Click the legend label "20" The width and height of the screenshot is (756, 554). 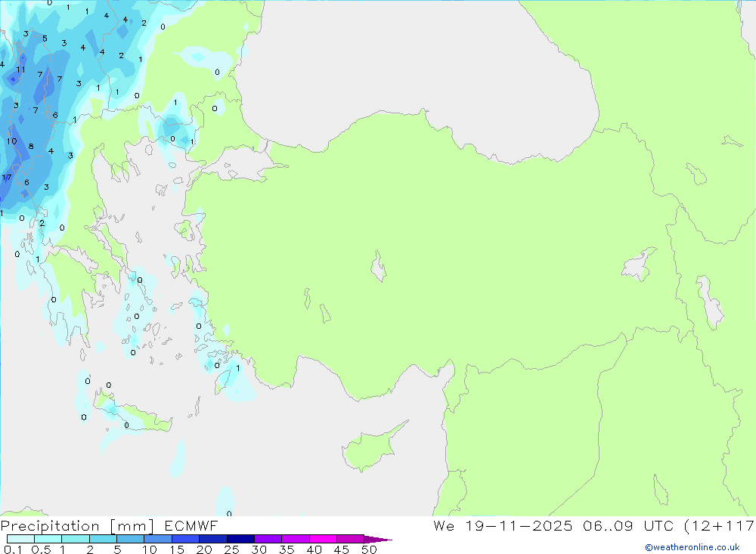(204, 549)
